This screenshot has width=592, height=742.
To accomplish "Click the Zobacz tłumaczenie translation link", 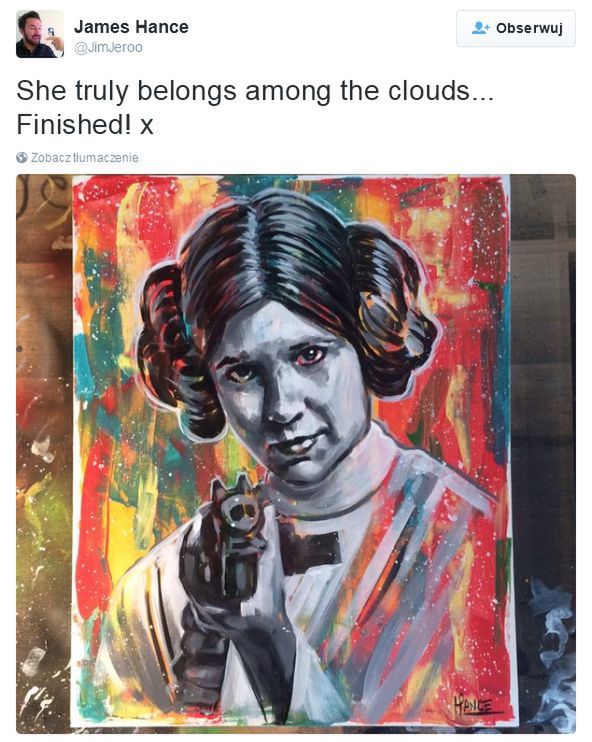I will [x=85, y=158].
